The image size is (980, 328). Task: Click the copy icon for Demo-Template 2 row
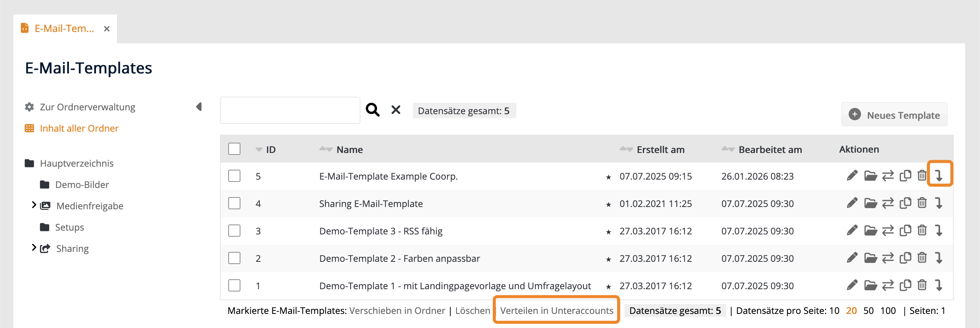click(905, 258)
